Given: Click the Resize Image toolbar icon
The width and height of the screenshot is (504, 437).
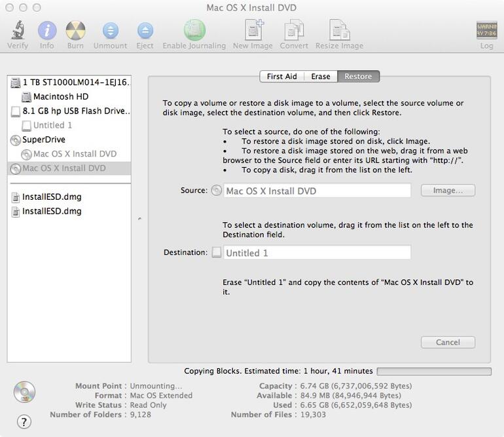Looking at the screenshot, I should (x=340, y=30).
